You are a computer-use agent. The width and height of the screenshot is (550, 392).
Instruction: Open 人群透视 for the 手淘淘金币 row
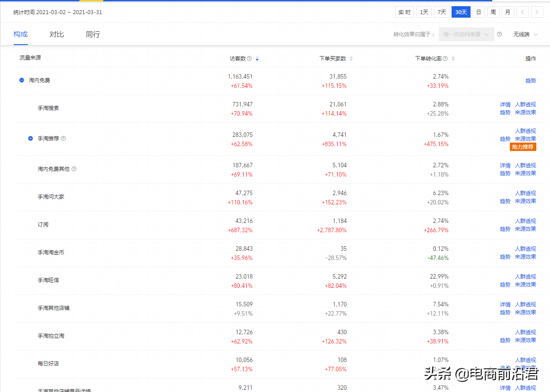point(525,249)
